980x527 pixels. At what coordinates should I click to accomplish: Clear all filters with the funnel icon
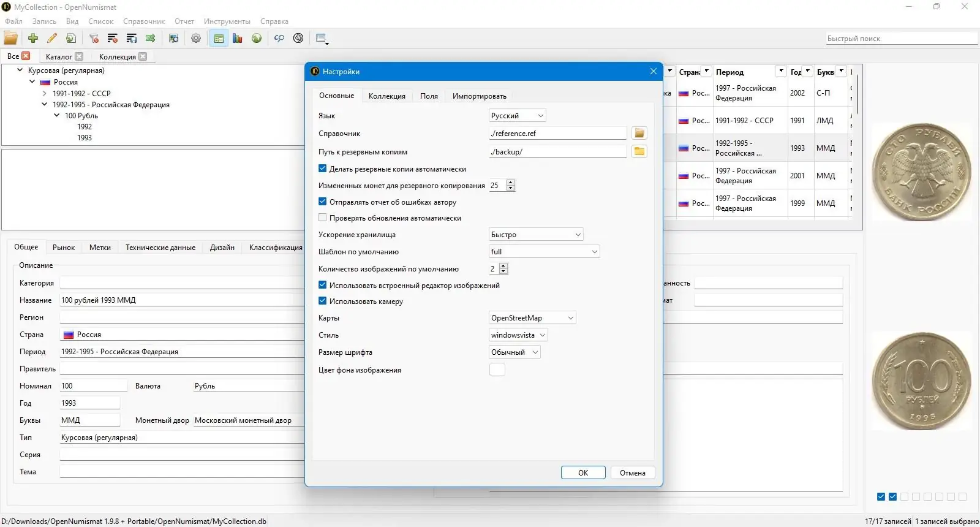94,38
